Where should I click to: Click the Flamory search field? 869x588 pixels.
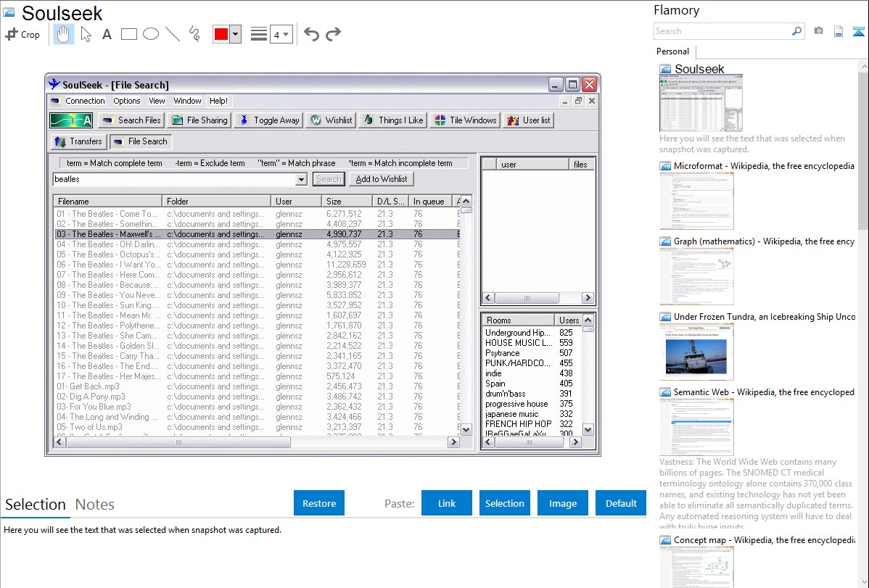(x=722, y=31)
